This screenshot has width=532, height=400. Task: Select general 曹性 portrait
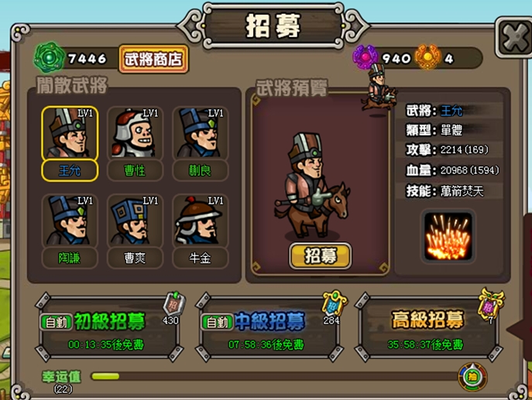135,133
